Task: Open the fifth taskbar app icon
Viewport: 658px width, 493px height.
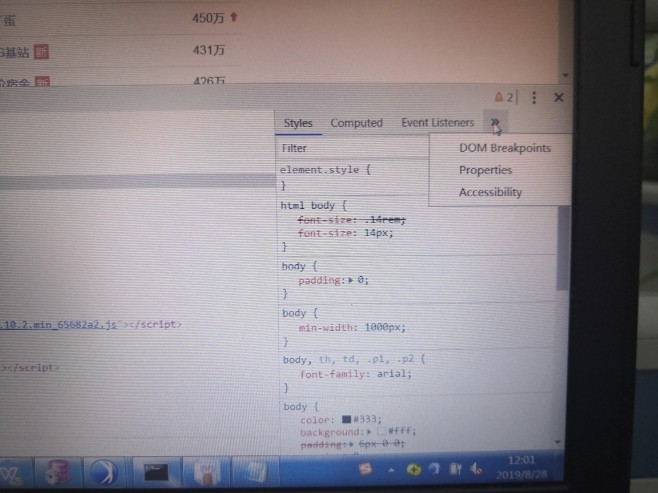Action: (206, 472)
